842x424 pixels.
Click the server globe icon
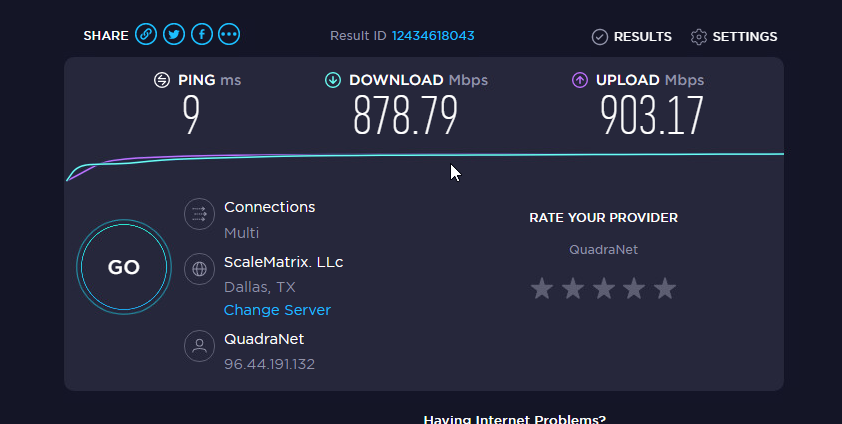[x=199, y=269]
